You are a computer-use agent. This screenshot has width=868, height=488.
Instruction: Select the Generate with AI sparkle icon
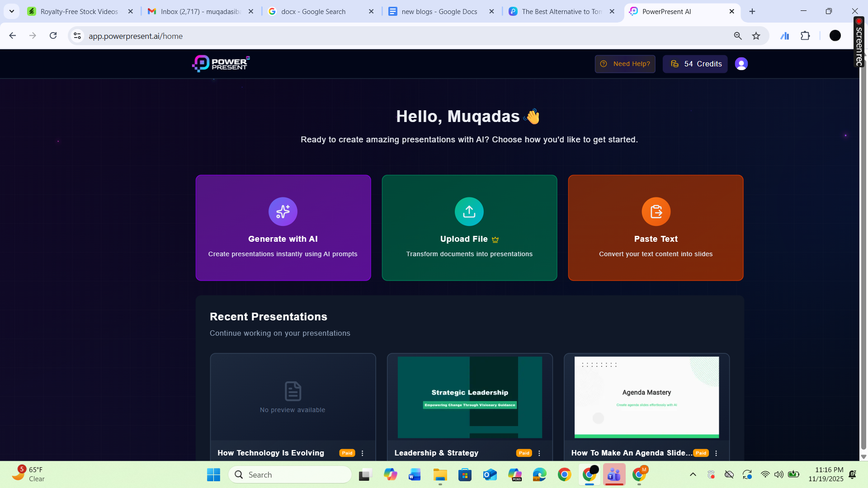click(x=283, y=211)
